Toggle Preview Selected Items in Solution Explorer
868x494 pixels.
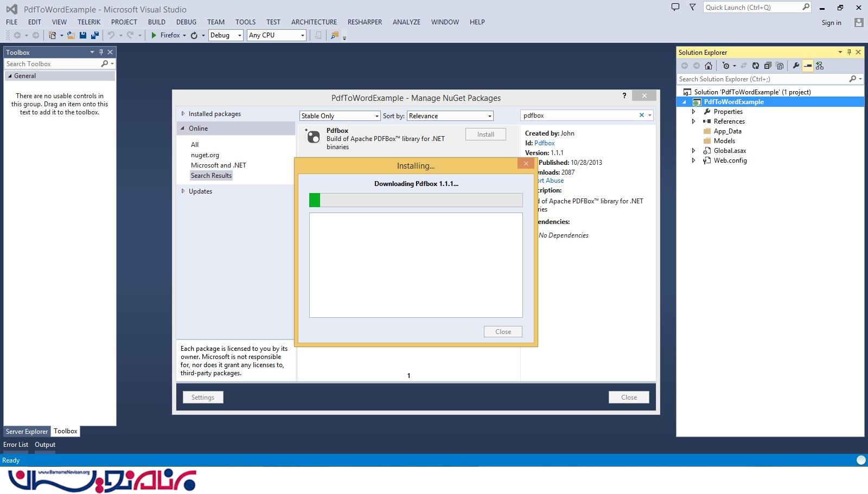tap(808, 66)
